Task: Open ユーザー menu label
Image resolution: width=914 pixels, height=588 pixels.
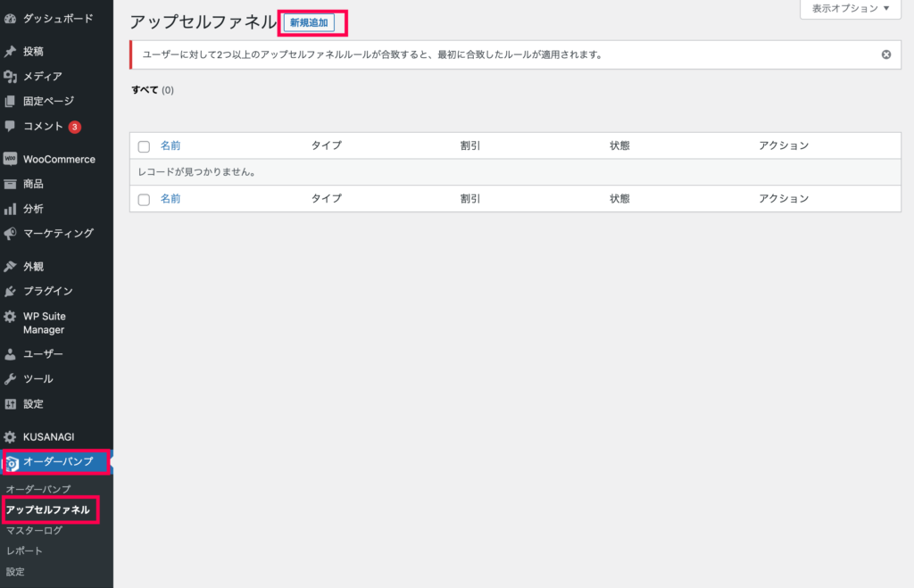Action: 43,353
